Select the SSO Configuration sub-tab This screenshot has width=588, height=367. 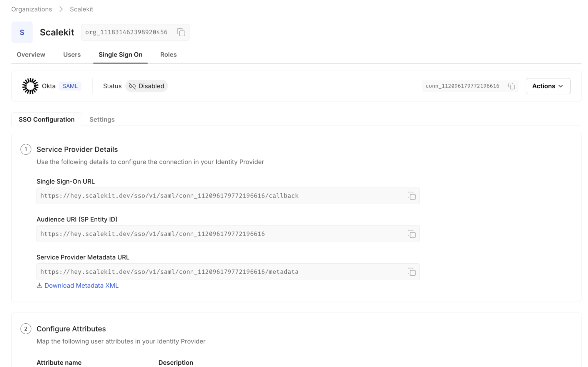pos(46,119)
